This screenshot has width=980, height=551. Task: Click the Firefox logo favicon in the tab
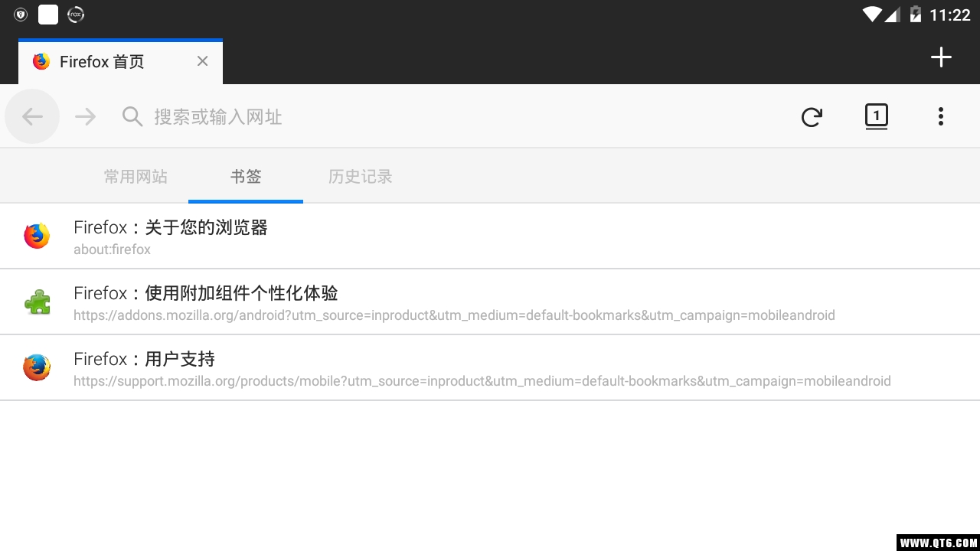41,61
